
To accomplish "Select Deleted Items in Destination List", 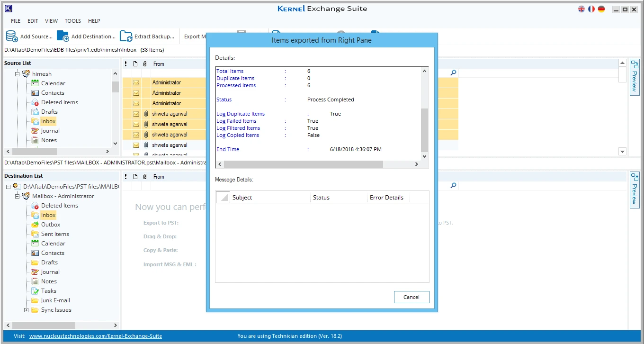I will (59, 206).
